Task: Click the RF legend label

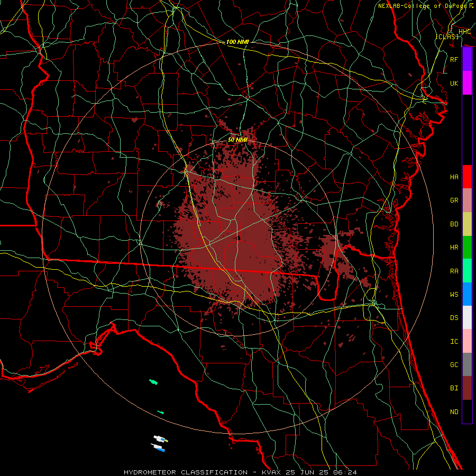Action: pos(454,59)
